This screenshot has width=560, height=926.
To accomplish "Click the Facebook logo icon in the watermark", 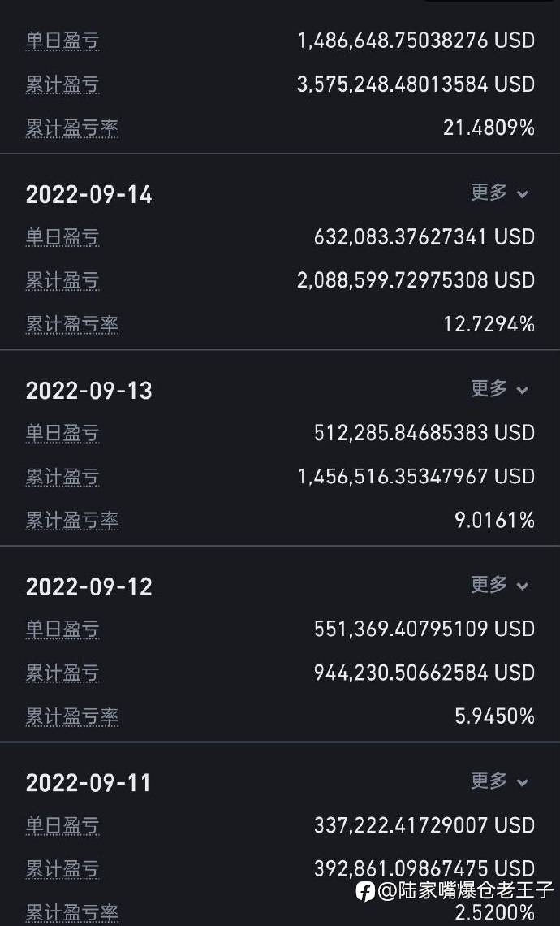I will 365,891.
